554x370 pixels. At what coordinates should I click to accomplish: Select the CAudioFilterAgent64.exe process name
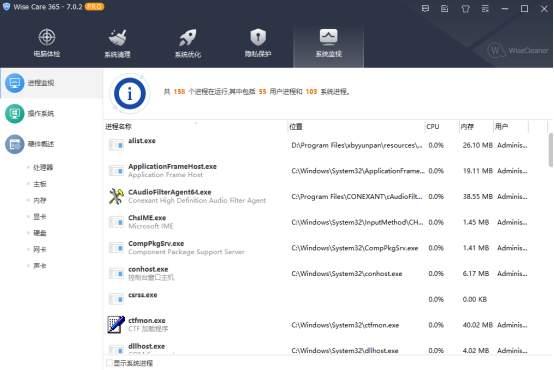(x=170, y=192)
